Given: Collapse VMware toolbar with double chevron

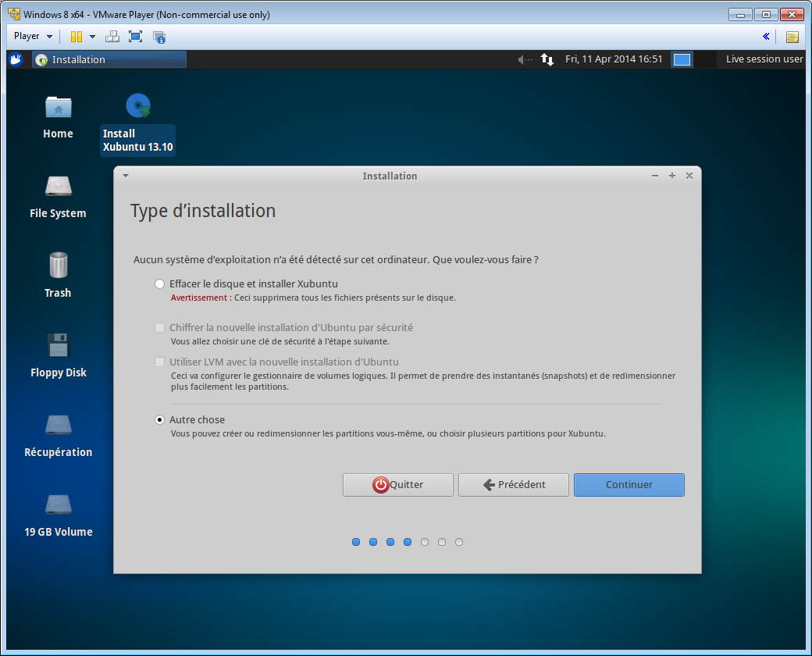Looking at the screenshot, I should coord(766,36).
